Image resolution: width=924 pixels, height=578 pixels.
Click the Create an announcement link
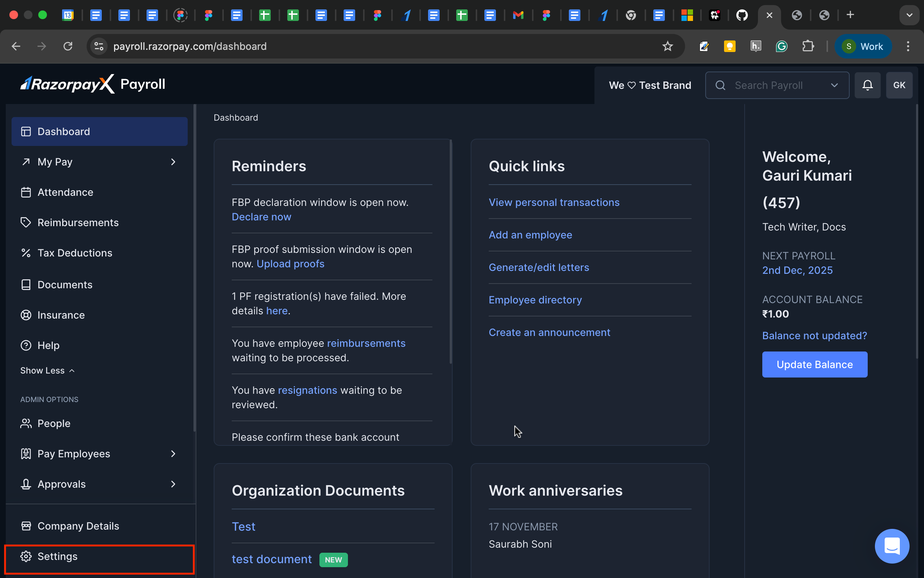549,332
